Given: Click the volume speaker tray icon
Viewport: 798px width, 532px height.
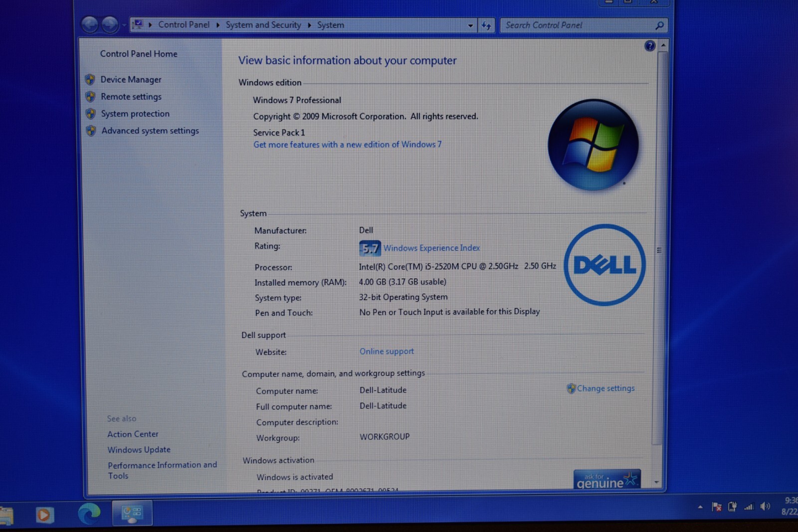Looking at the screenshot, I should point(765,507).
